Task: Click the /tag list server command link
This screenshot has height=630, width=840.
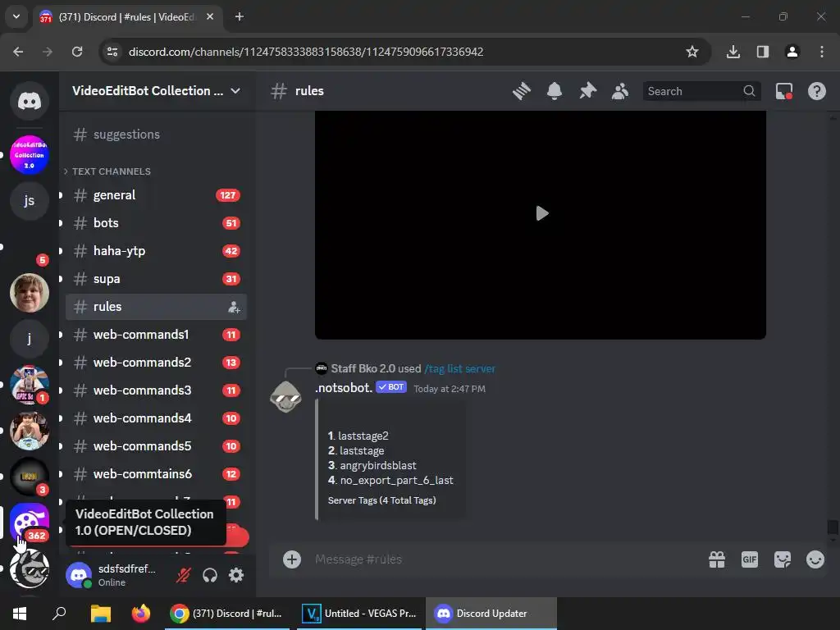Action: pyautogui.click(x=459, y=368)
